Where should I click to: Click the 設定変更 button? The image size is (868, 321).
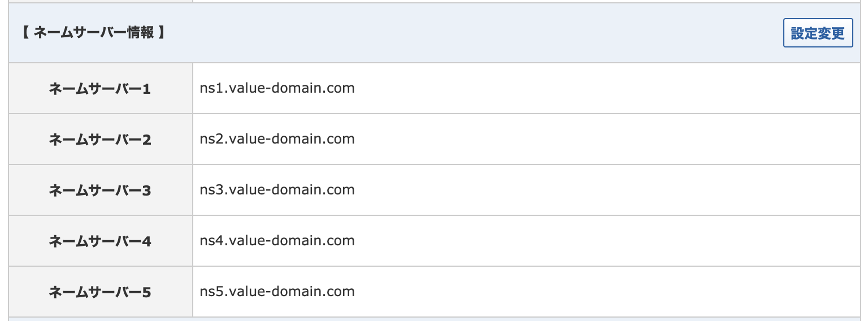click(x=818, y=33)
